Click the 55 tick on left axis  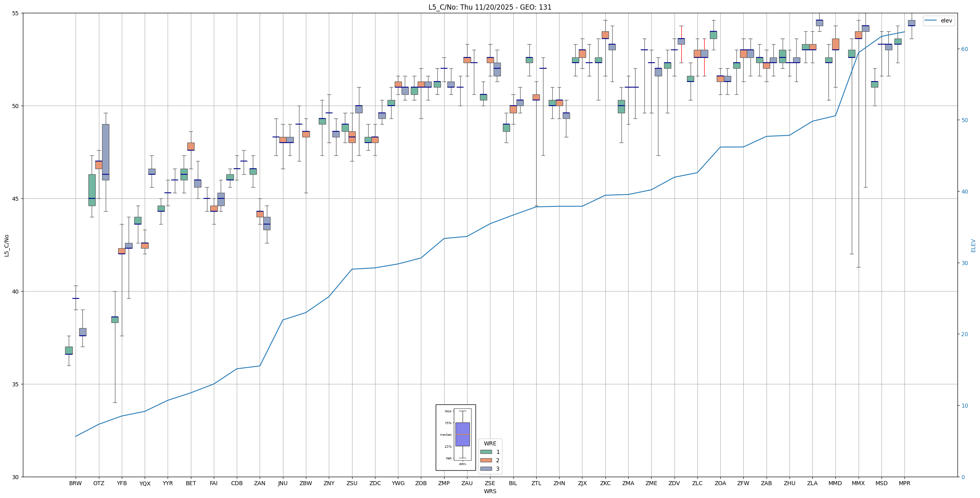[x=16, y=13]
